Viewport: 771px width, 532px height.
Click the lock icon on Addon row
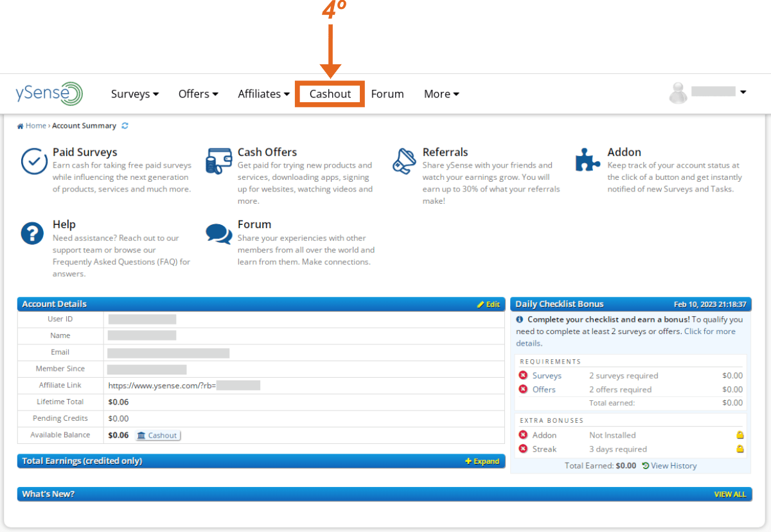click(740, 435)
